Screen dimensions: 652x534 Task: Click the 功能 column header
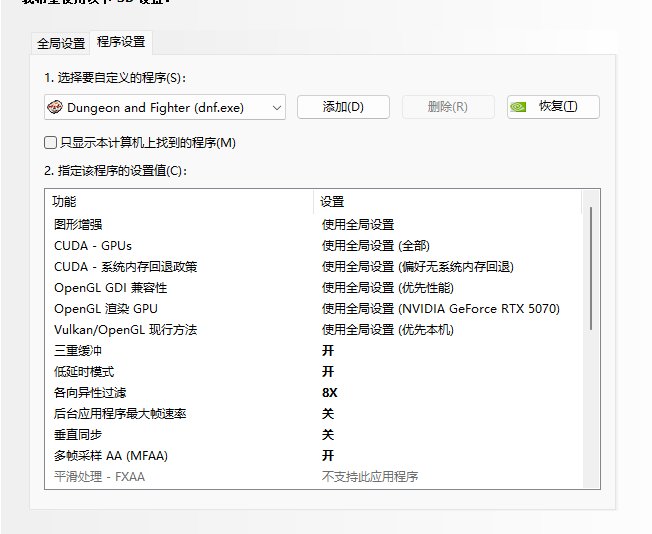point(179,202)
